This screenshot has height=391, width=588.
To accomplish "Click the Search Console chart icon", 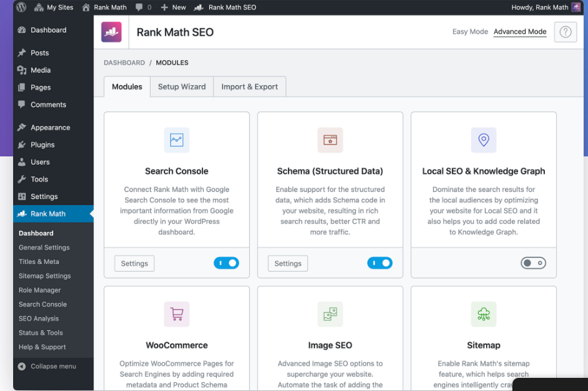I will point(177,140).
